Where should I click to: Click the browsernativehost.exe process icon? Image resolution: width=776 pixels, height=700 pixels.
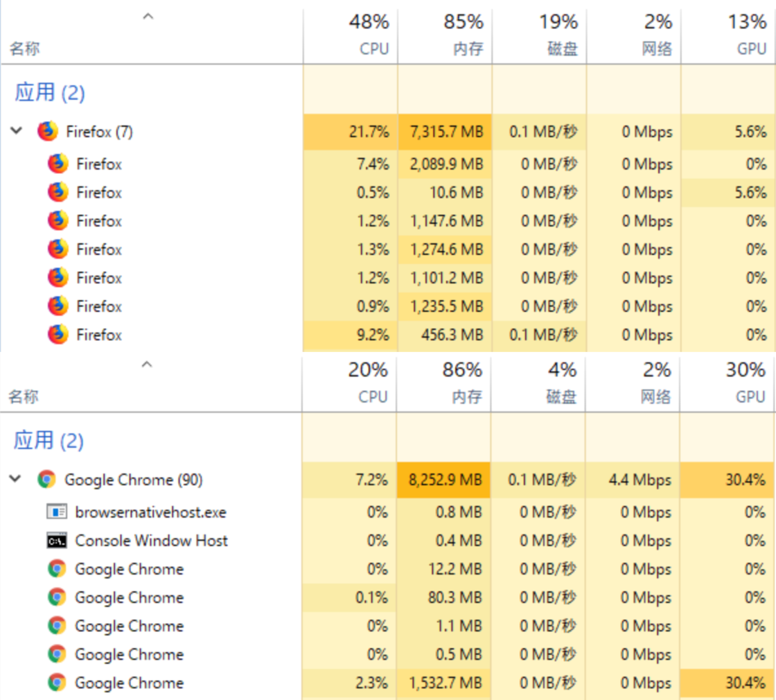click(57, 511)
